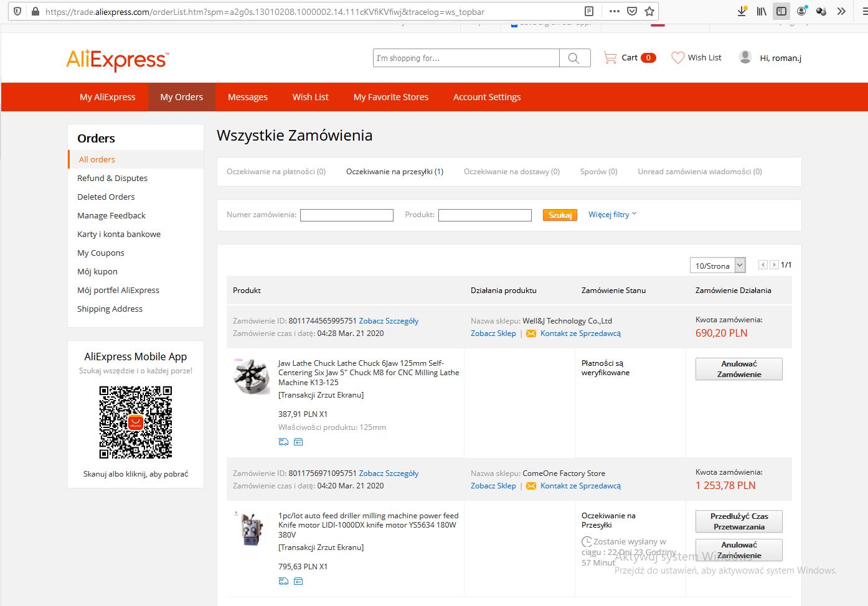868x606 pixels.
Task: Open the lathe chuck product thumbnail
Action: point(252,376)
